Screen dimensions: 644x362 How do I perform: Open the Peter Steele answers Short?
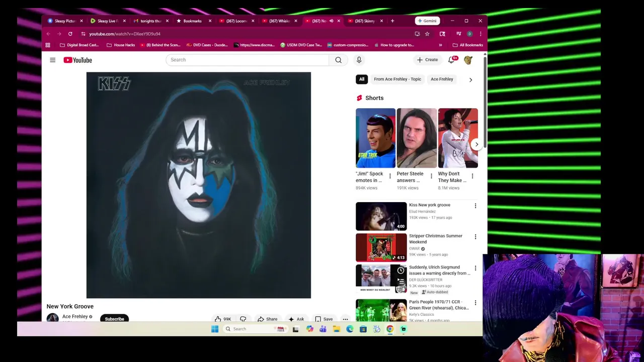point(417,138)
